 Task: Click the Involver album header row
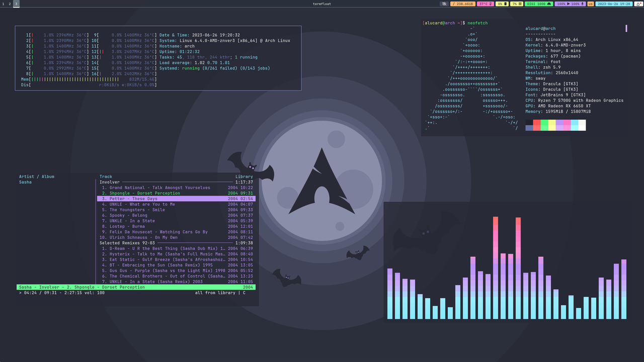[110, 182]
